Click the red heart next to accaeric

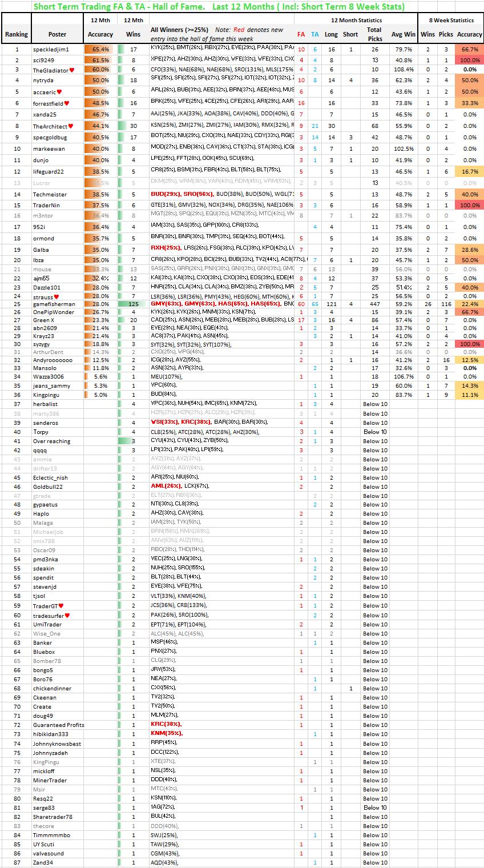coord(59,92)
